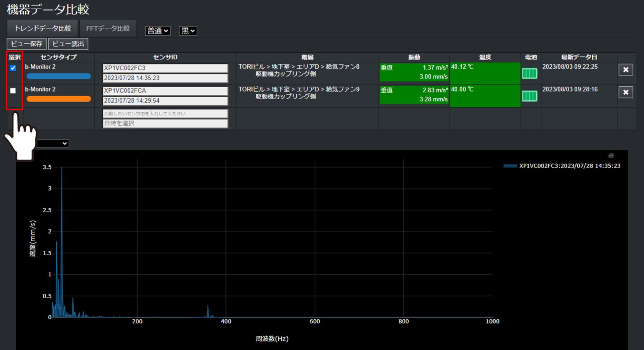644x350 pixels.
Task: Switch to the トレンドデータ比較 tab
Action: 43,28
